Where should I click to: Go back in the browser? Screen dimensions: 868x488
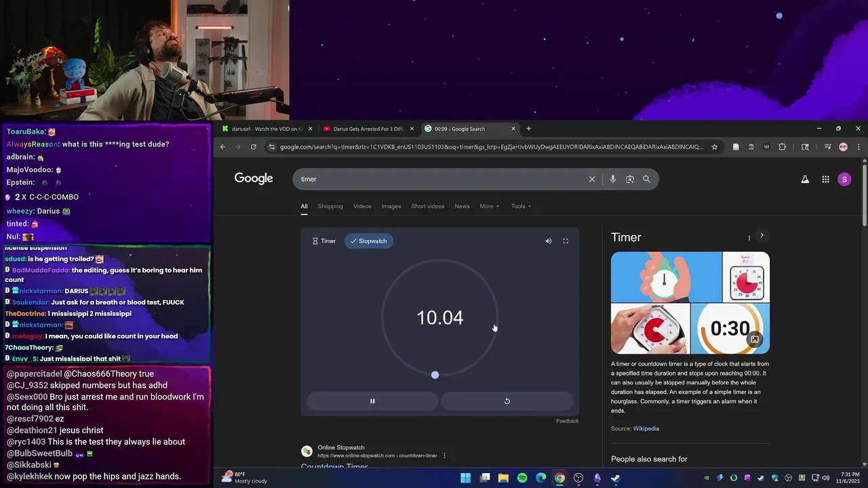(x=222, y=146)
